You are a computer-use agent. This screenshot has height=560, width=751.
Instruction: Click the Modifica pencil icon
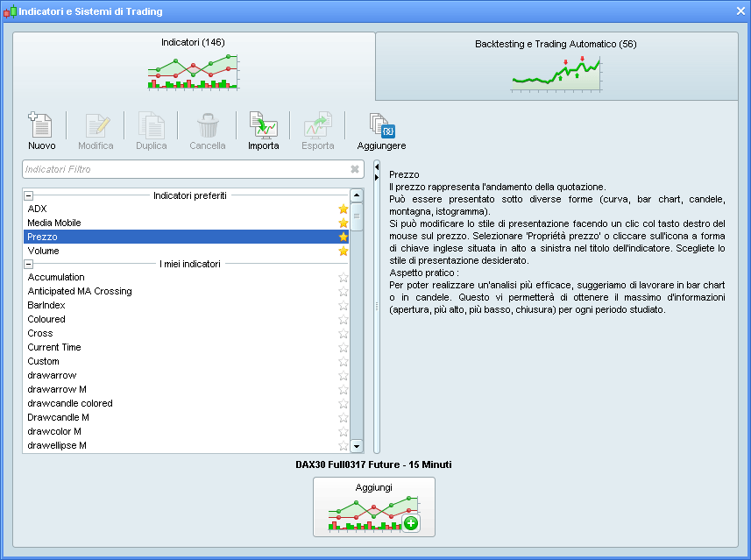[96, 125]
